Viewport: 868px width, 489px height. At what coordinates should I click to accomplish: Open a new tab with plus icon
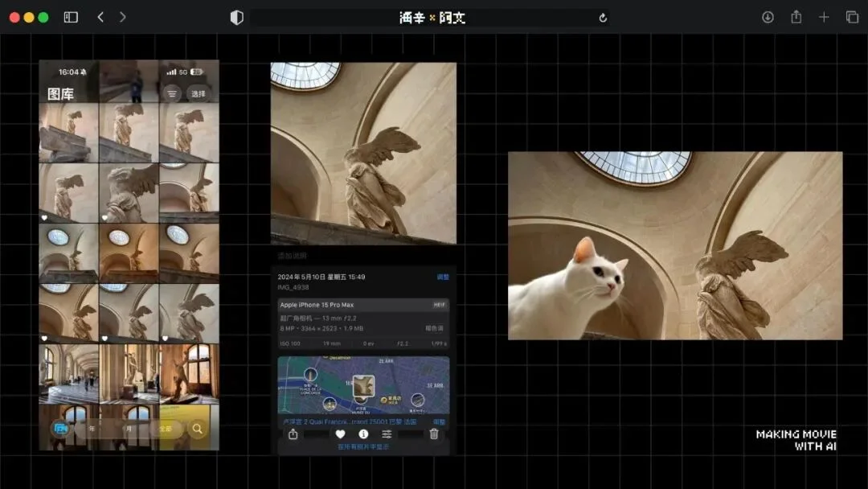824,17
